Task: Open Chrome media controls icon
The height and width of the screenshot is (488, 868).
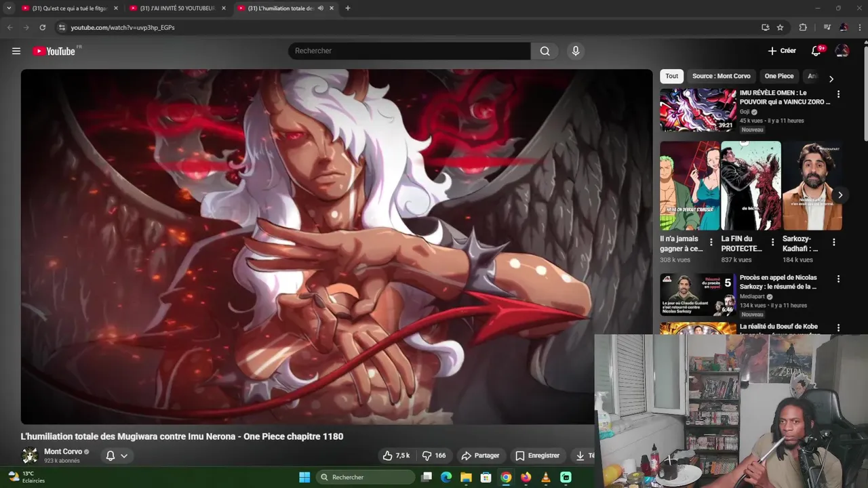Action: click(827, 27)
